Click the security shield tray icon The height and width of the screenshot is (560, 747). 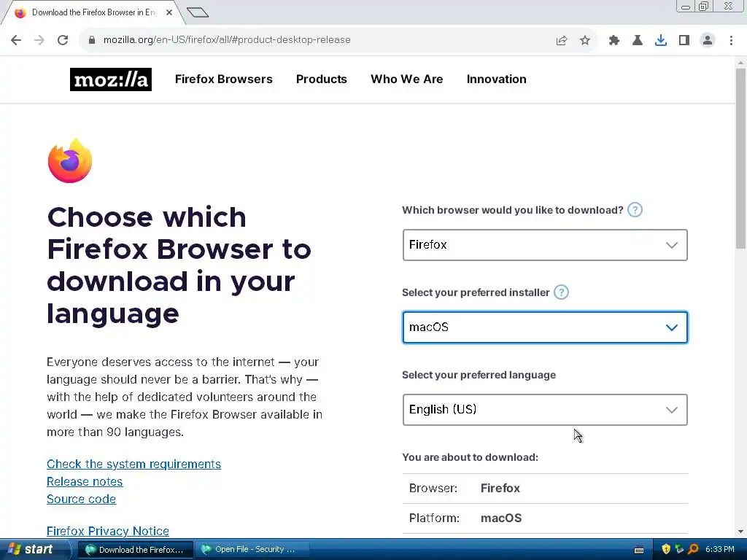click(x=666, y=549)
